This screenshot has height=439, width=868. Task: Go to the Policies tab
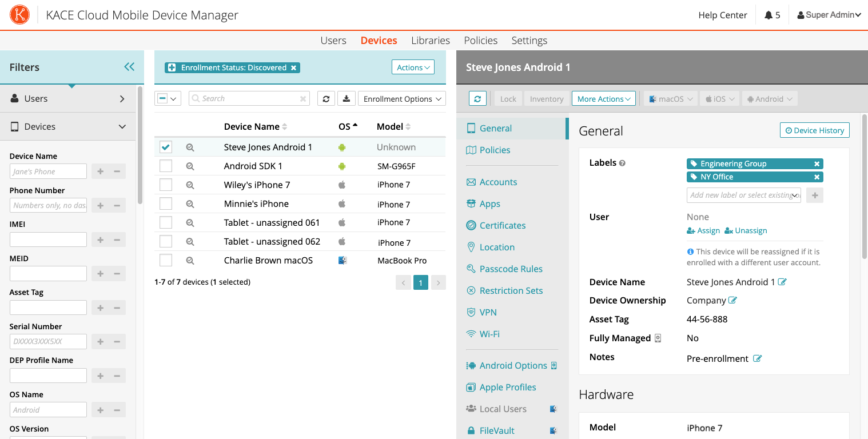(481, 41)
